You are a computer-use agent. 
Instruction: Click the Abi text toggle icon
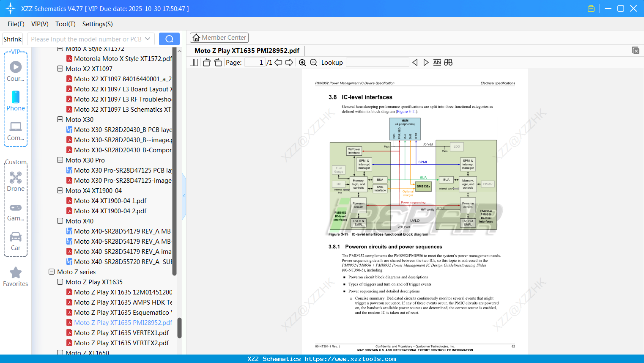pyautogui.click(x=437, y=63)
